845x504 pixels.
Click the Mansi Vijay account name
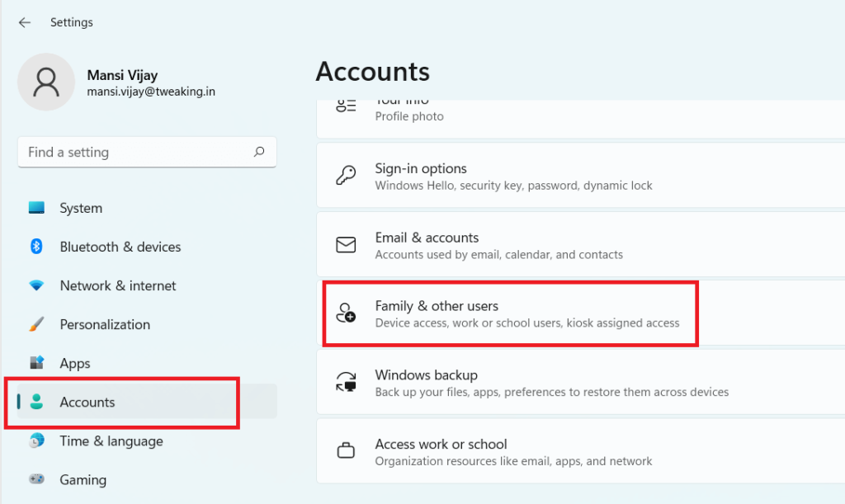tap(122, 75)
